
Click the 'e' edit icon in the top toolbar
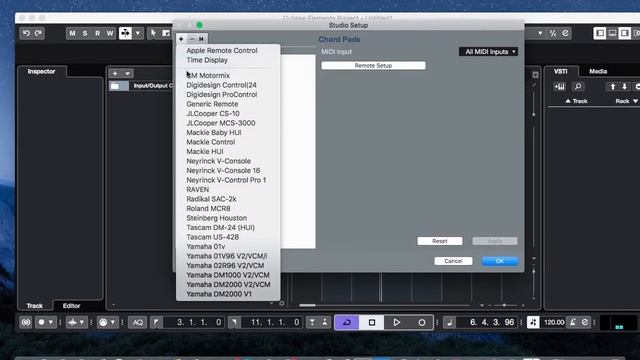[565, 33]
